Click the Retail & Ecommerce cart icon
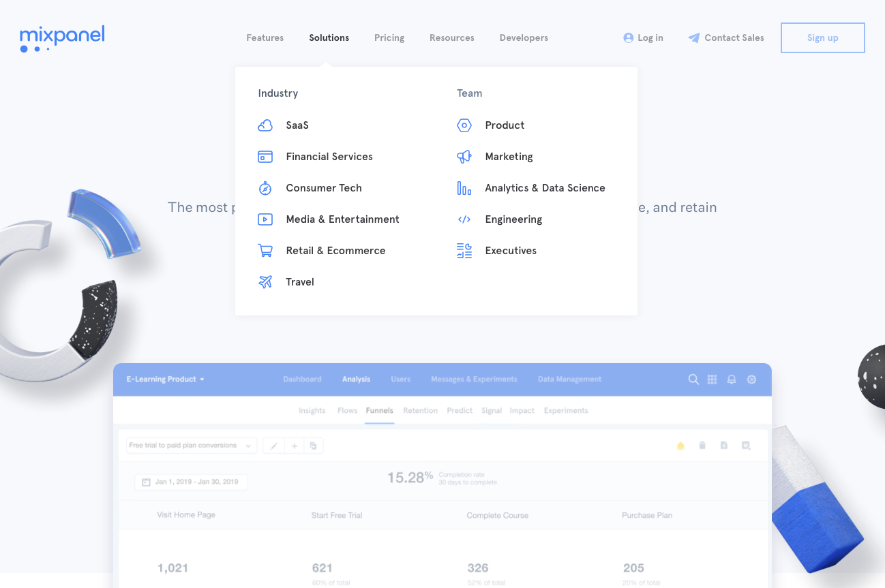The height and width of the screenshot is (588, 885). click(x=265, y=251)
